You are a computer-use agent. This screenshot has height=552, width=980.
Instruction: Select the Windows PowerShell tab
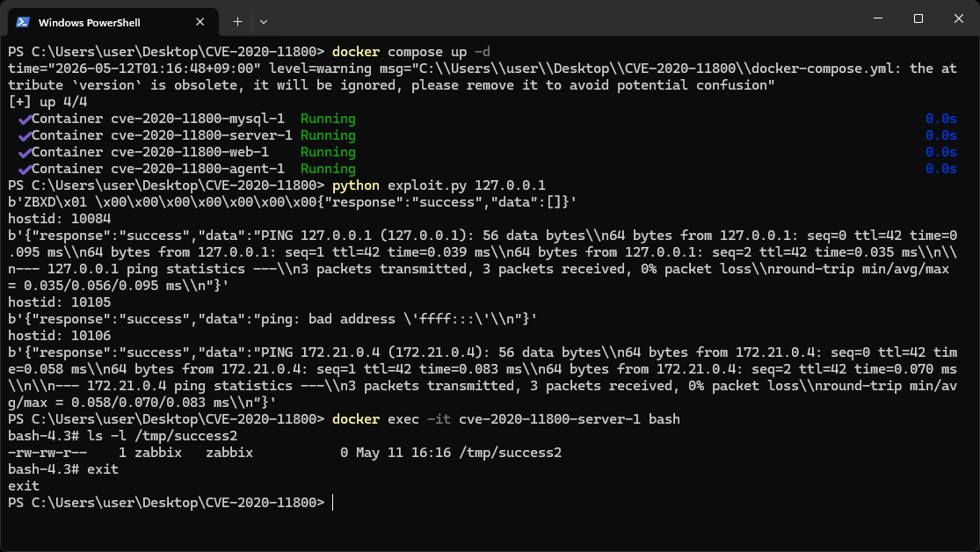[x=113, y=22]
